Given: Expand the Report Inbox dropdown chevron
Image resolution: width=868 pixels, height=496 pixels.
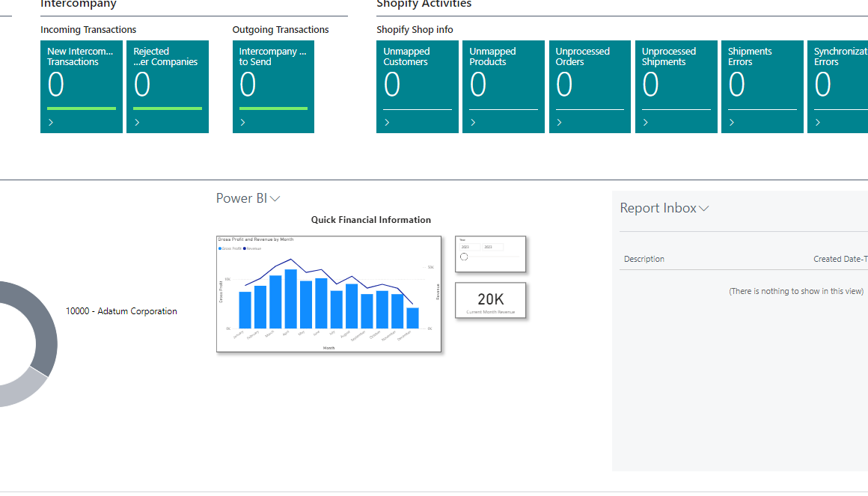Looking at the screenshot, I should [x=704, y=209].
